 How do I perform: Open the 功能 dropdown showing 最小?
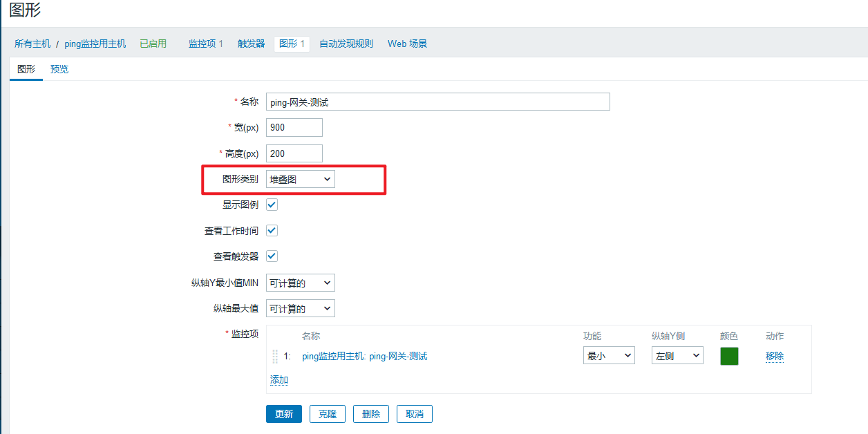click(x=609, y=356)
